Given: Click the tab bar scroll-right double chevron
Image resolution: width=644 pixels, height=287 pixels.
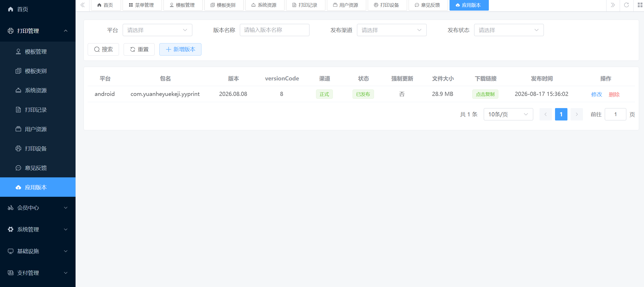Looking at the screenshot, I should [613, 5].
